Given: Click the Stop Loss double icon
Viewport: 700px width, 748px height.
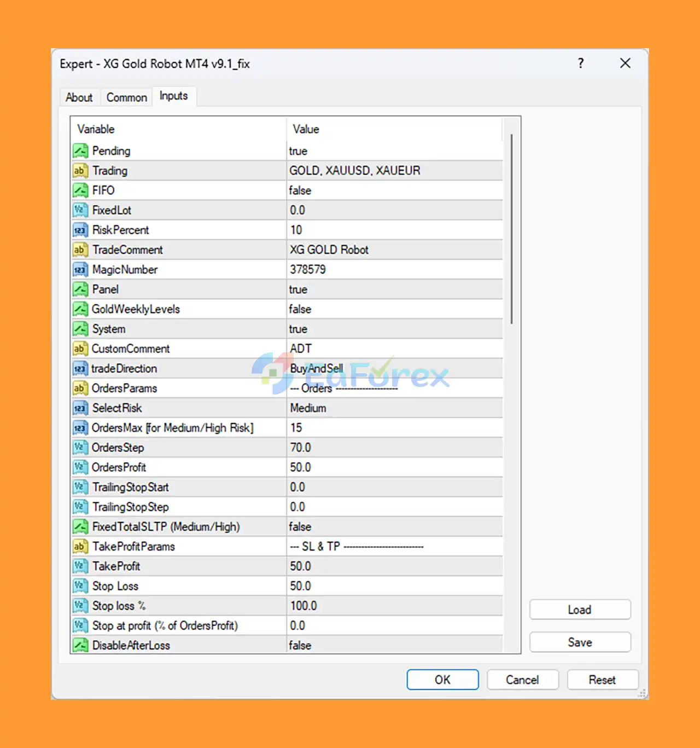Looking at the screenshot, I should pos(80,586).
